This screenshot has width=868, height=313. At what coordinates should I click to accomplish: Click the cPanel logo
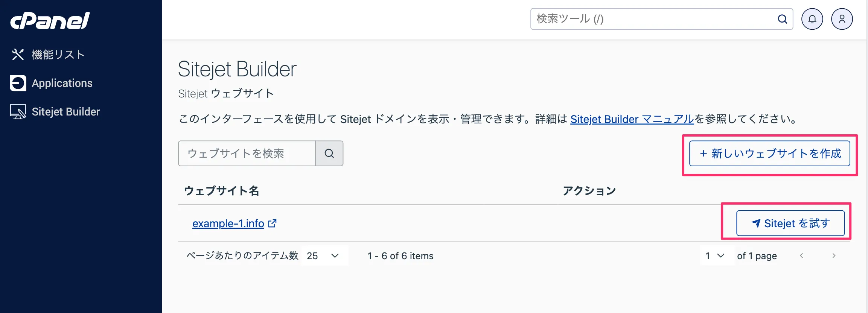click(50, 21)
